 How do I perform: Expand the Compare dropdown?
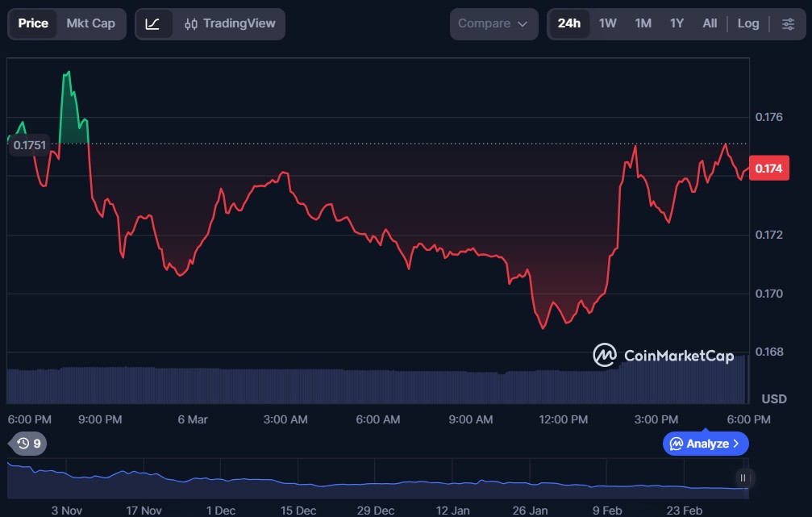click(493, 24)
